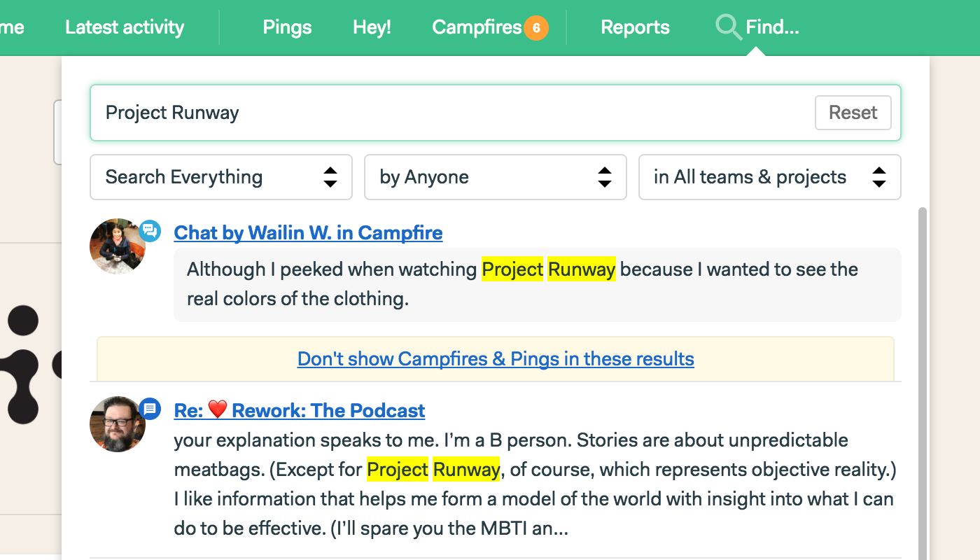Click highlighted Project Runway in Wailin's chat
This screenshot has height=560, width=980.
coord(549,269)
